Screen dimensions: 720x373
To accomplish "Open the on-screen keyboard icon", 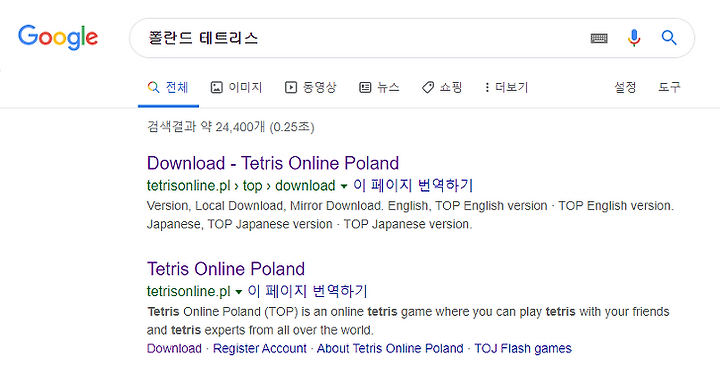I will [599, 38].
